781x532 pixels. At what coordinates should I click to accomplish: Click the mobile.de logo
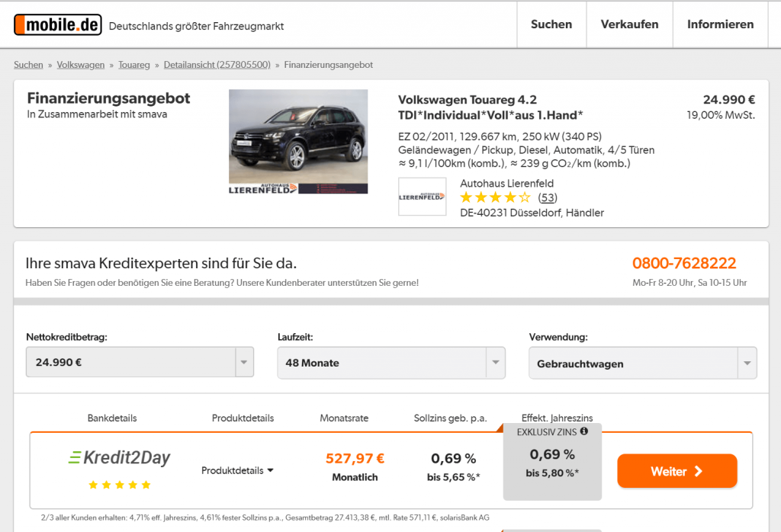coord(57,23)
